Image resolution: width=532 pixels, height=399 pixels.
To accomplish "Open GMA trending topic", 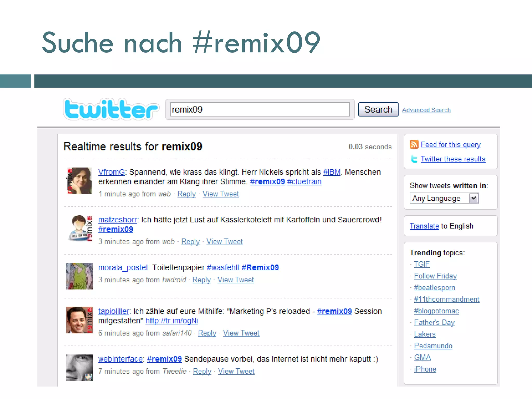I will tap(422, 358).
